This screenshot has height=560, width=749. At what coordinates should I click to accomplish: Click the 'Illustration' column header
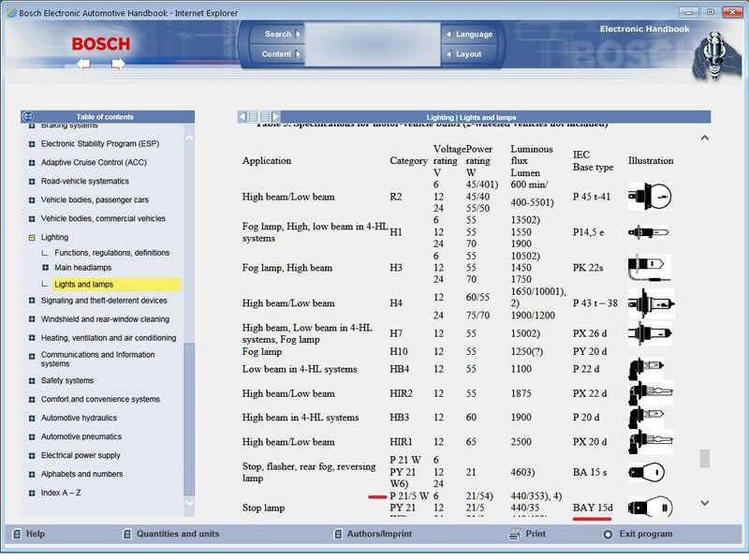tap(651, 160)
